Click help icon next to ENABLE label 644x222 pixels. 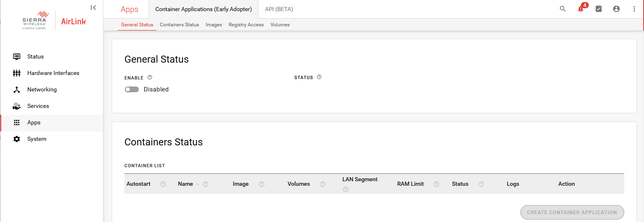tap(150, 77)
